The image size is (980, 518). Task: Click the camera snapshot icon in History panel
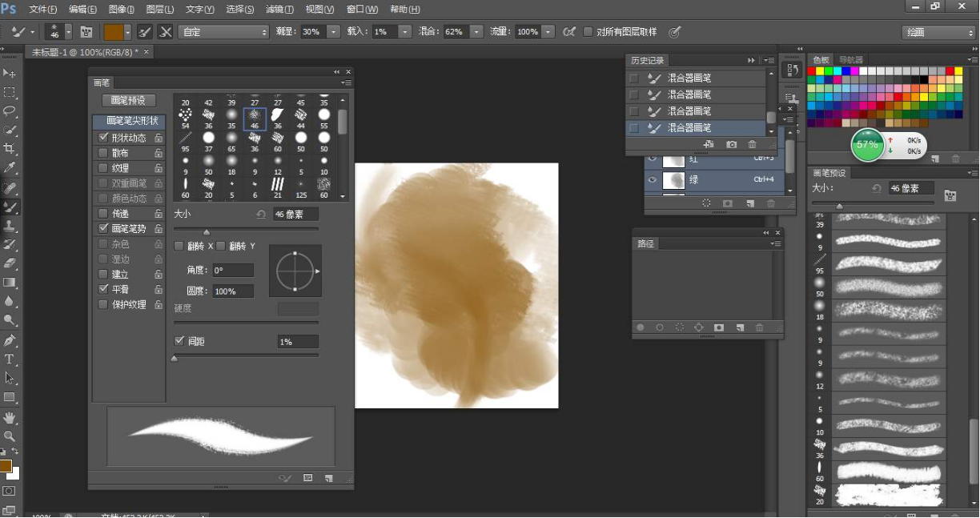click(x=731, y=144)
